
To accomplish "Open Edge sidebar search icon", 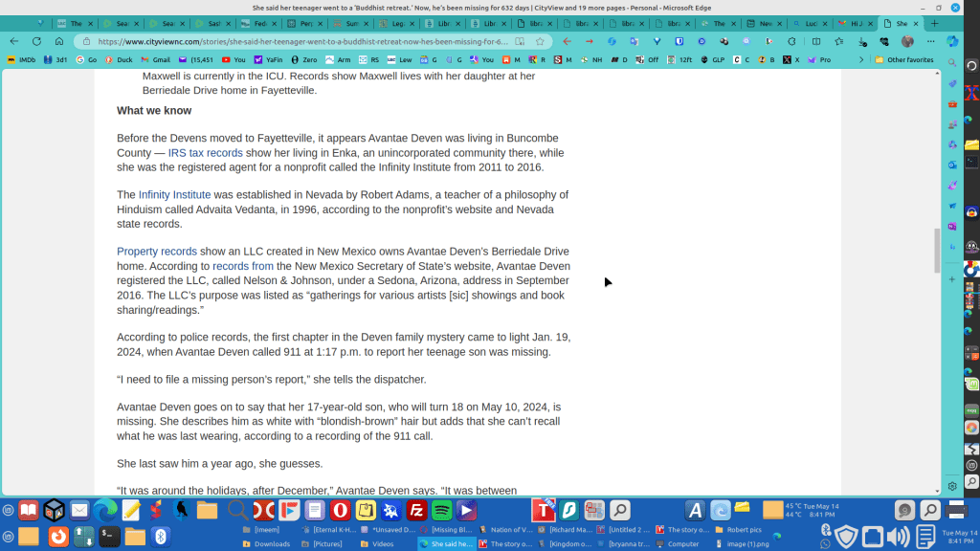I will tap(952, 62).
